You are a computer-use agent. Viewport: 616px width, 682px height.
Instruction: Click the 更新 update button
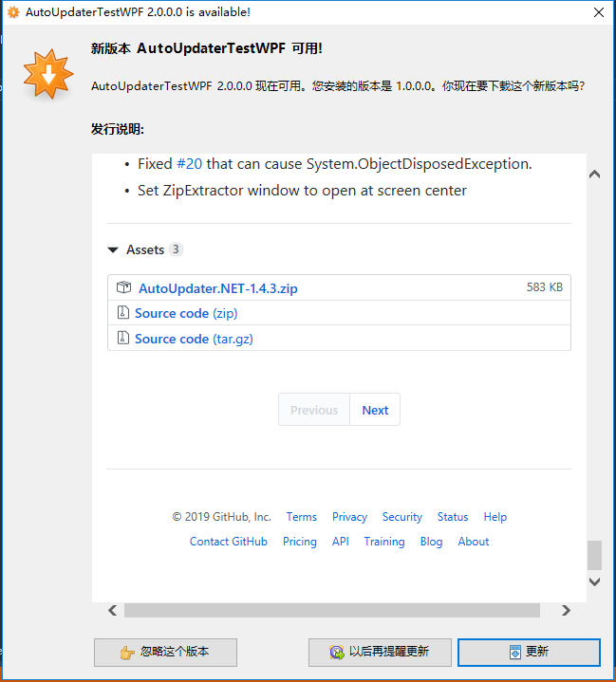pyautogui.click(x=529, y=652)
